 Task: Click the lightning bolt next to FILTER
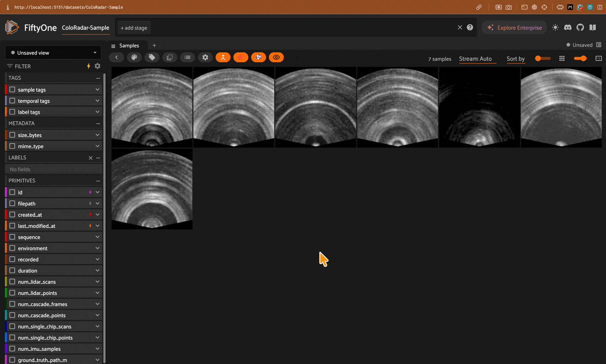[x=89, y=66]
